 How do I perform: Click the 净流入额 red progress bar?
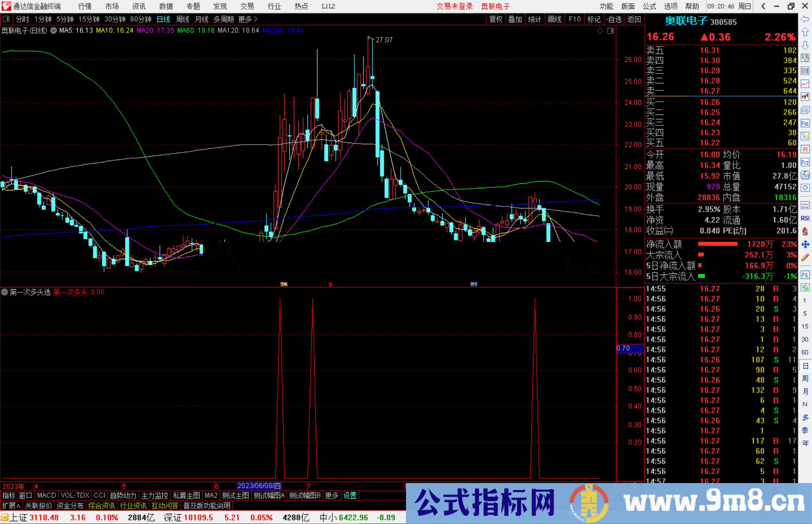(717, 244)
